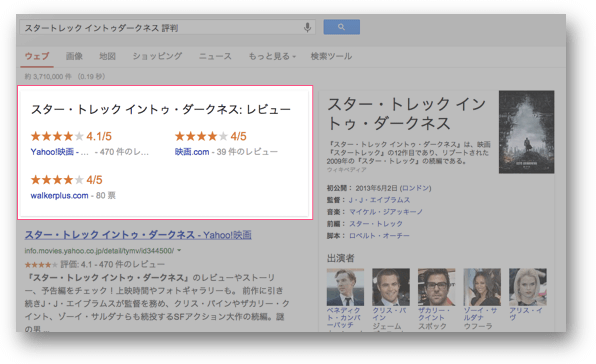The height and width of the screenshot is (364, 596).
Task: Open 検索ツール menu
Action: click(331, 56)
